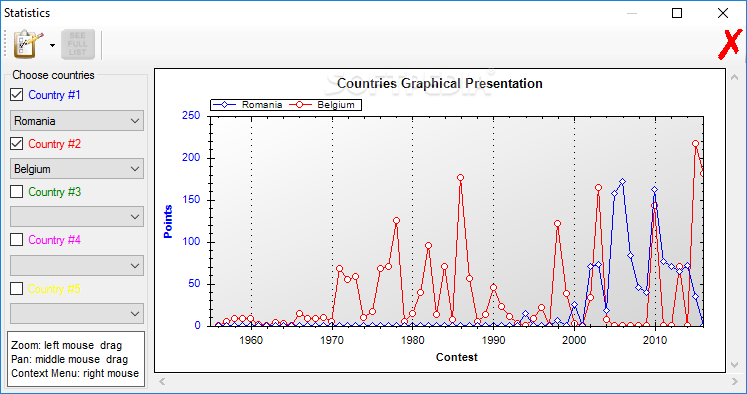Open the empty Country #5 dropdown
The height and width of the screenshot is (394, 747).
[77, 313]
